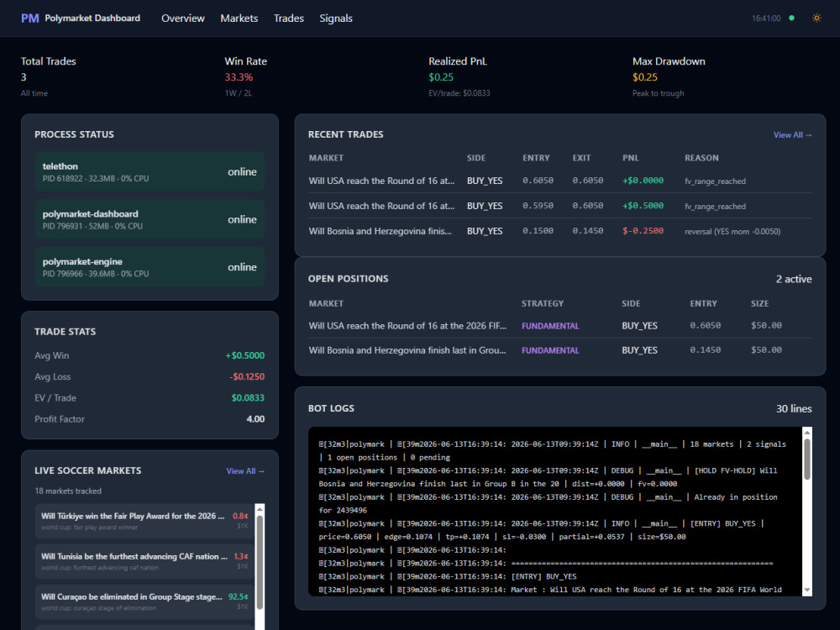Screen dimensions: 840x630
Task: Select USA trade row with entry 0.5950
Action: point(559,206)
